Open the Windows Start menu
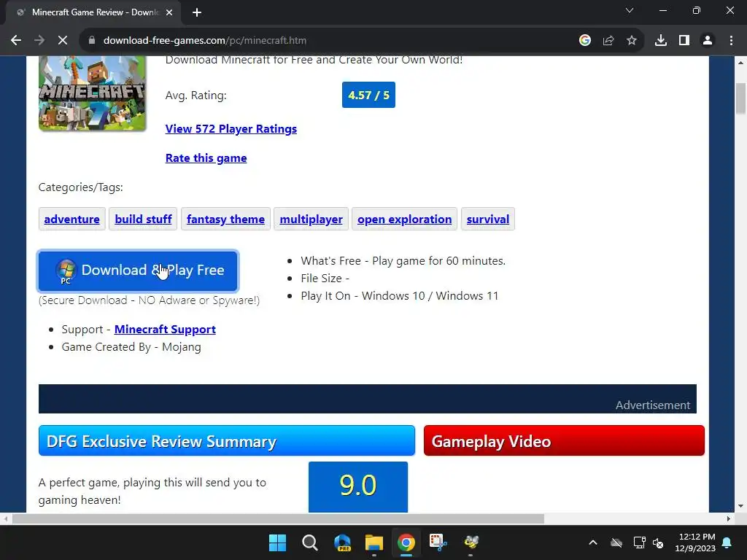Image resolution: width=747 pixels, height=560 pixels. pos(277,542)
